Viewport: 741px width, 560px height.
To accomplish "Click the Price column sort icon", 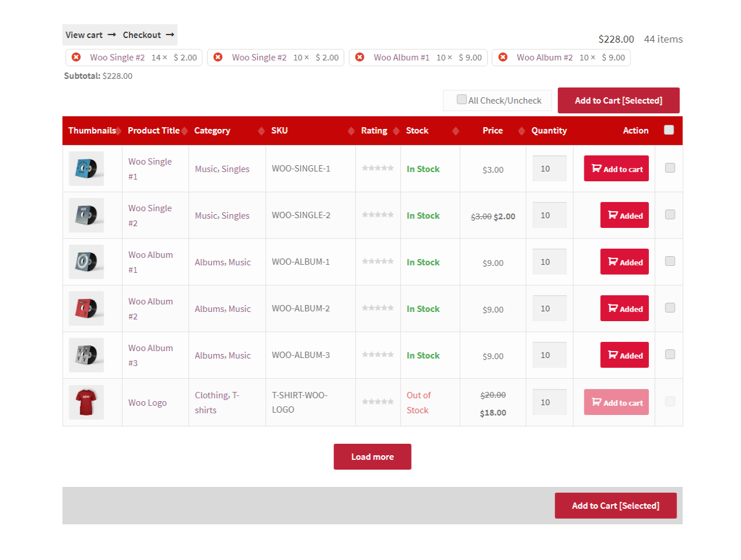I will click(x=522, y=131).
